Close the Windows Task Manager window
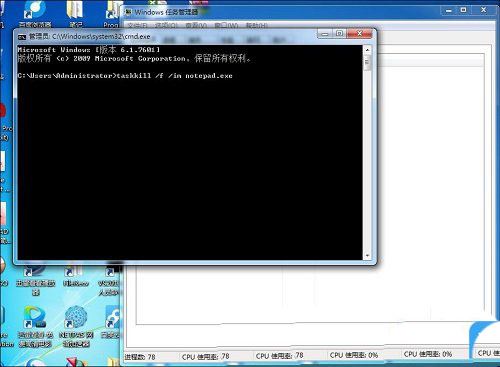This screenshot has height=367, width=500. tap(483, 10)
